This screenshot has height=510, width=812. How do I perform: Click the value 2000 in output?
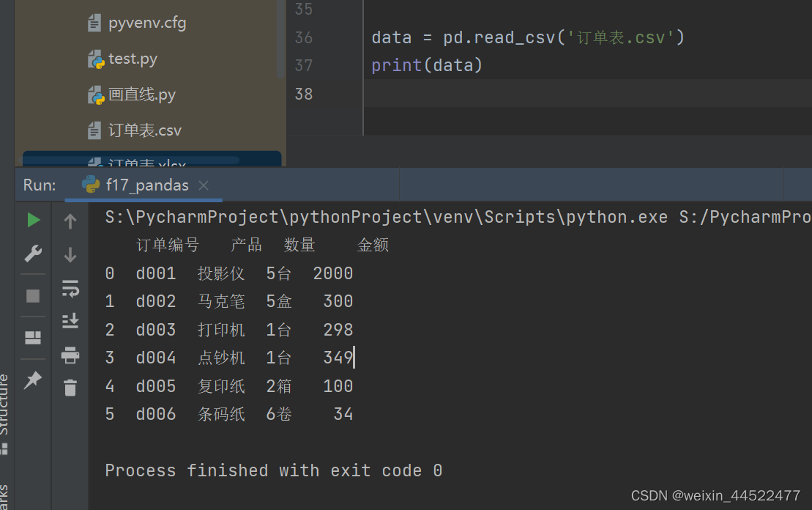(x=333, y=273)
